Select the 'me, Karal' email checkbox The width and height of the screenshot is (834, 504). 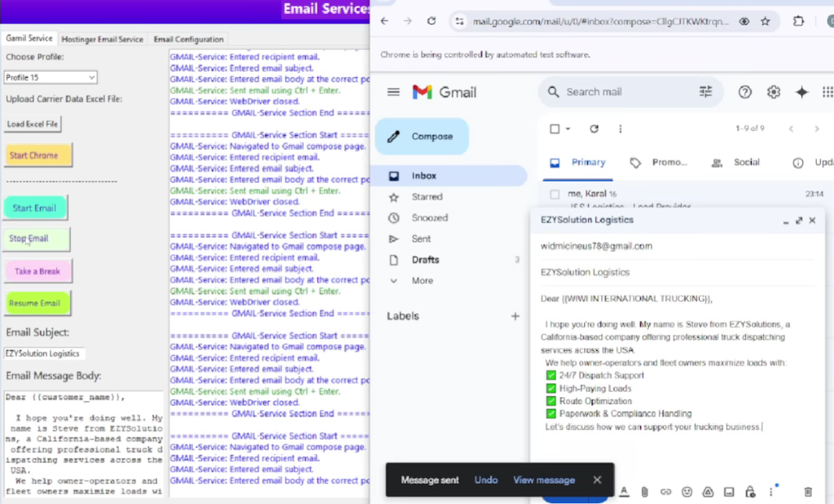click(x=555, y=194)
